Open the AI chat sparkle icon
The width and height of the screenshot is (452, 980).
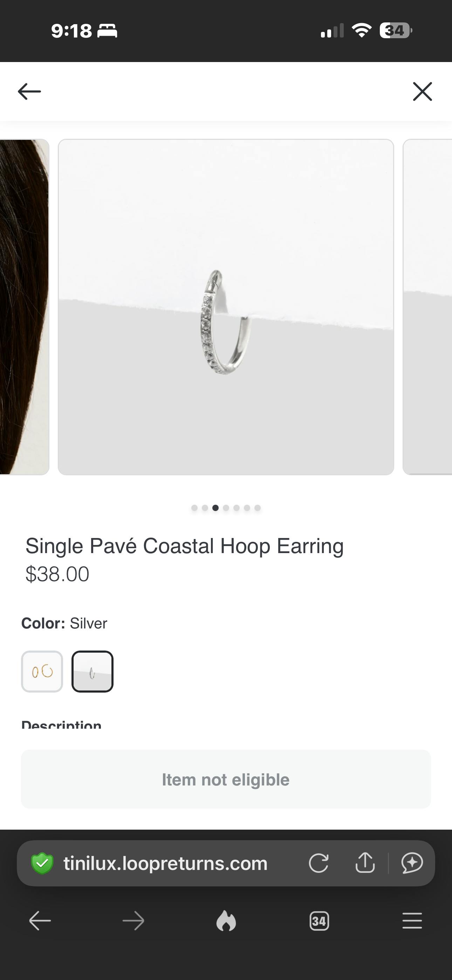(x=412, y=863)
